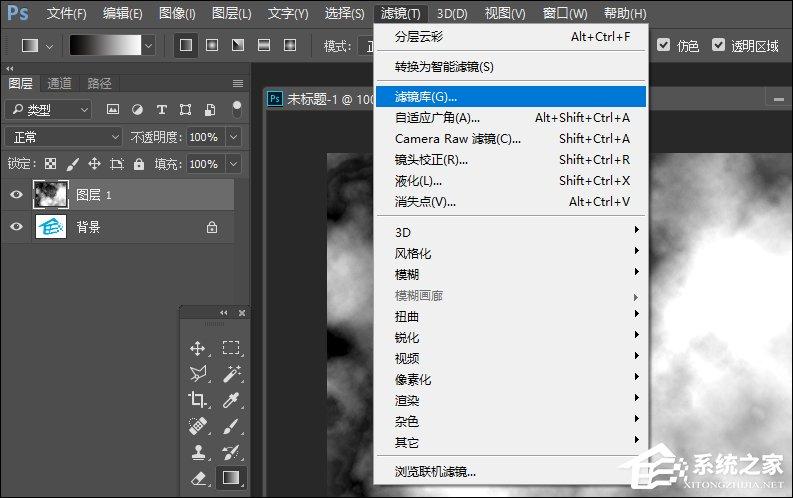Select the Rectangular Marquee tool
This screenshot has height=498, width=793.
tap(231, 348)
